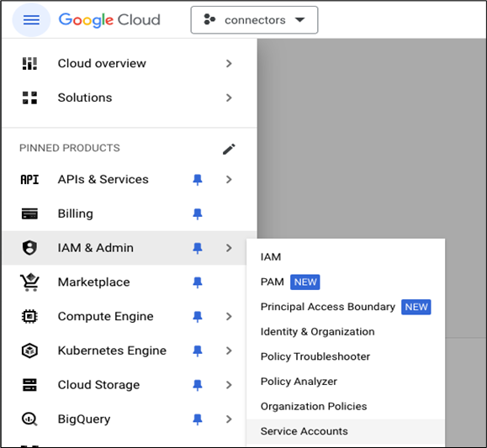Expand the Compute Engine chevron
The width and height of the screenshot is (487, 448).
229,316
